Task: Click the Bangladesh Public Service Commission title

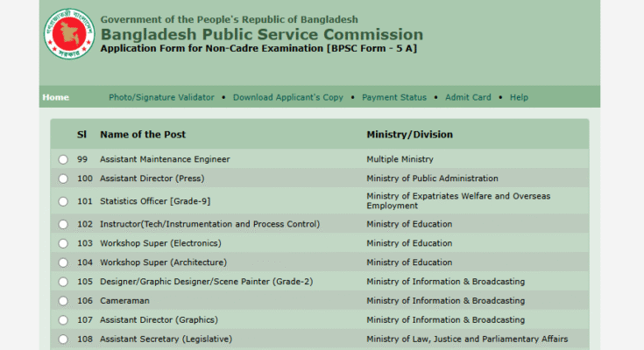Action: click(x=261, y=35)
